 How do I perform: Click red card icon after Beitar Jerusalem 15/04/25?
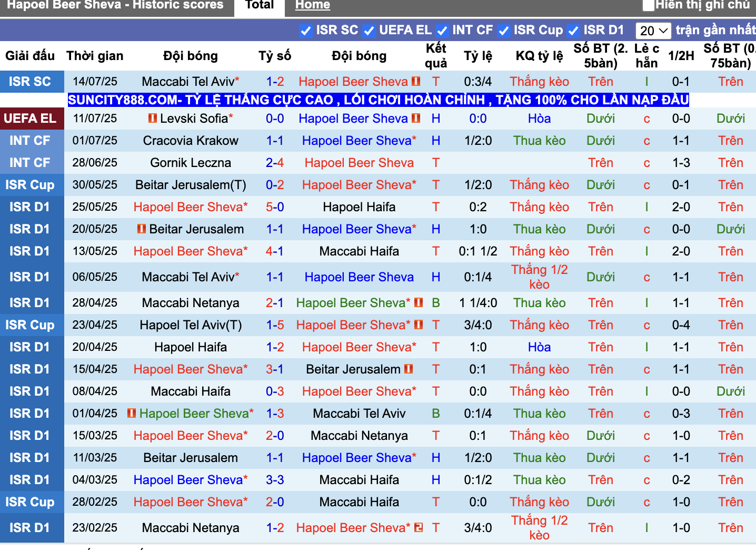[409, 369]
